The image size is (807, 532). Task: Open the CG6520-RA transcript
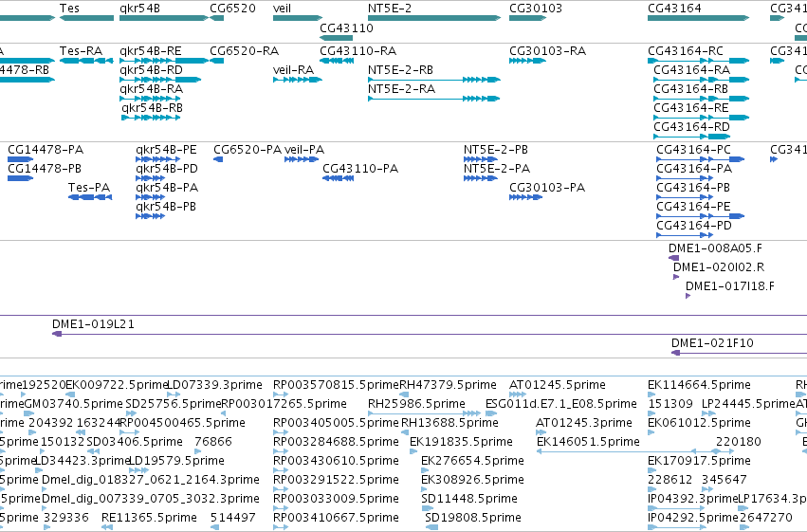click(244, 51)
